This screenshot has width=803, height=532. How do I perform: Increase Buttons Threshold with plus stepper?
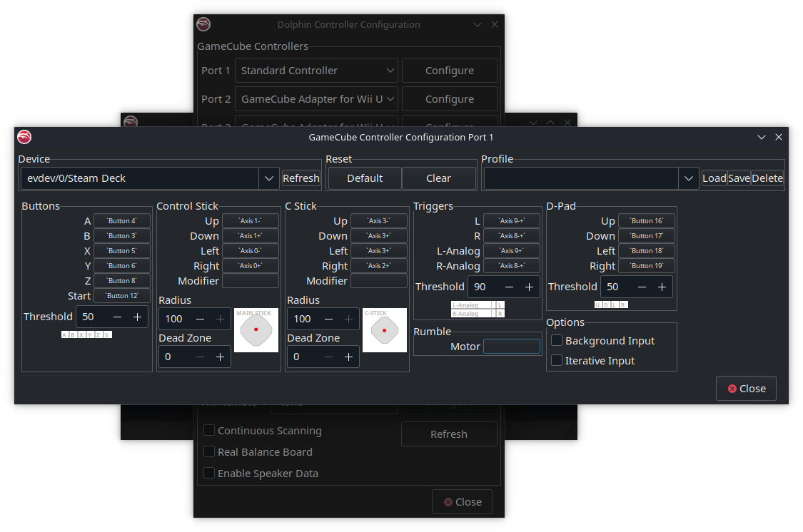(137, 317)
